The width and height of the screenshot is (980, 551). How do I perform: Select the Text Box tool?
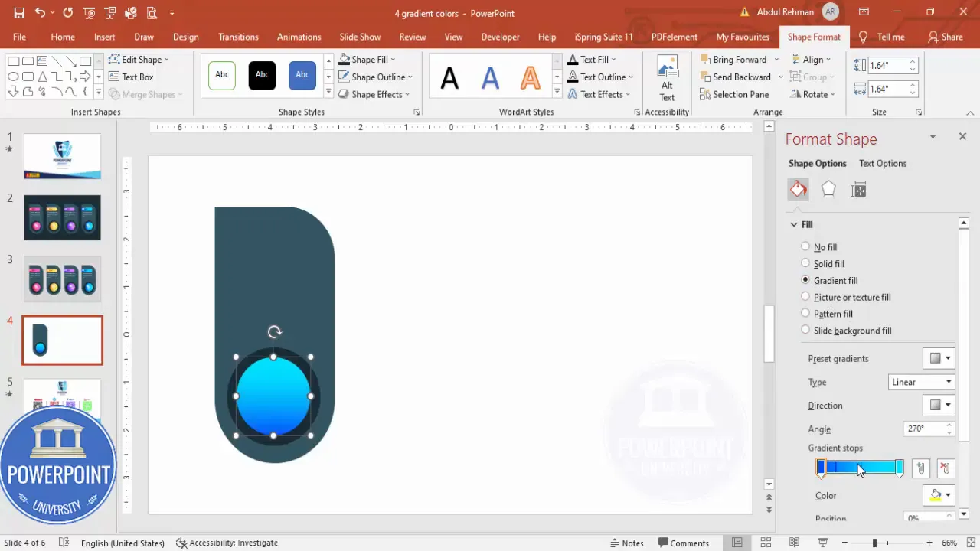[137, 77]
